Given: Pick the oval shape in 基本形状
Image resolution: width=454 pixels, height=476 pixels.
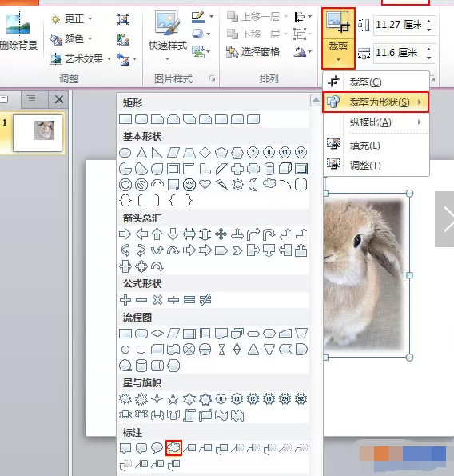Looking at the screenshot, I should pos(125,153).
